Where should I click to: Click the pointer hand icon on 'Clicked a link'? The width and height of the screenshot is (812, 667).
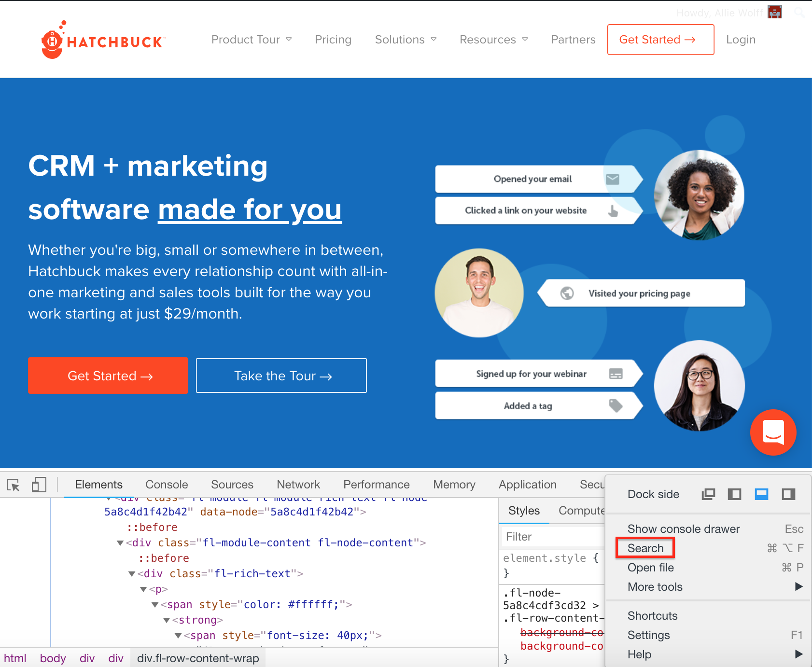click(x=613, y=211)
